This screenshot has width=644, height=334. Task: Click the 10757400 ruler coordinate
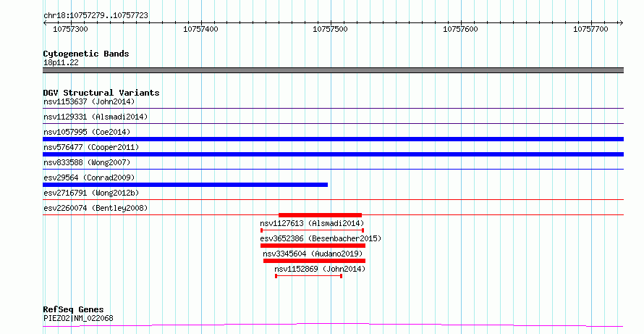(200, 29)
